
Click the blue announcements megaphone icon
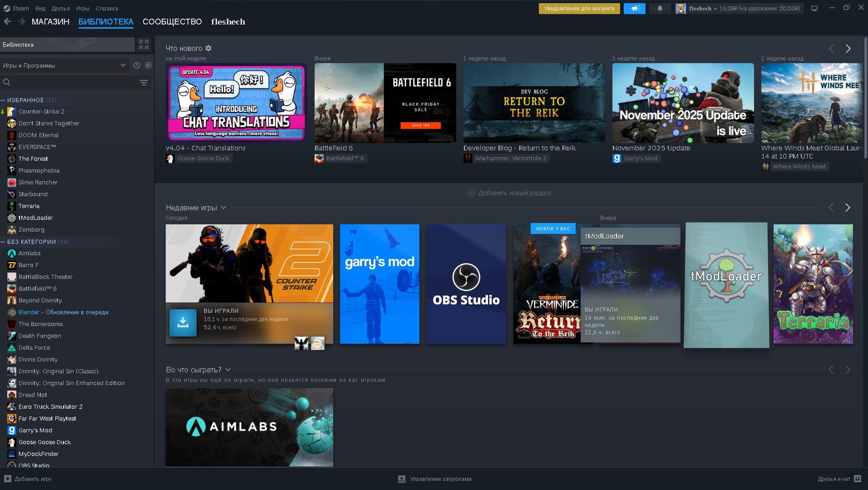[634, 9]
